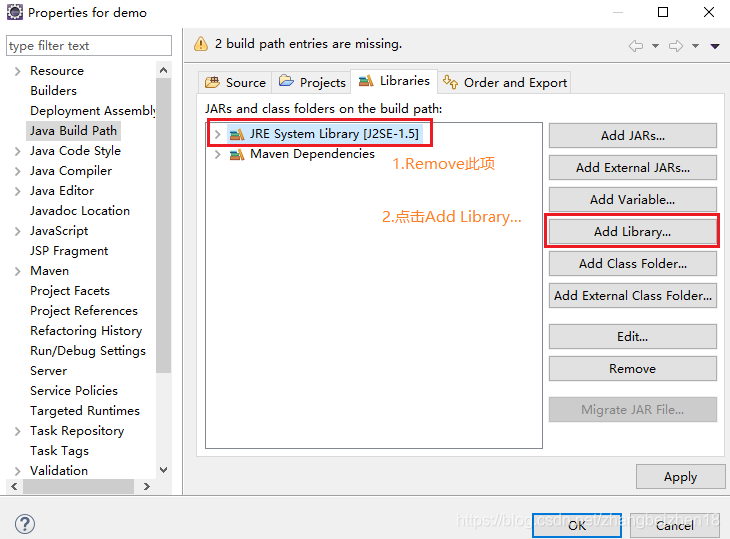Image resolution: width=730 pixels, height=539 pixels.
Task: Focus the type filter text field
Action: click(x=89, y=46)
